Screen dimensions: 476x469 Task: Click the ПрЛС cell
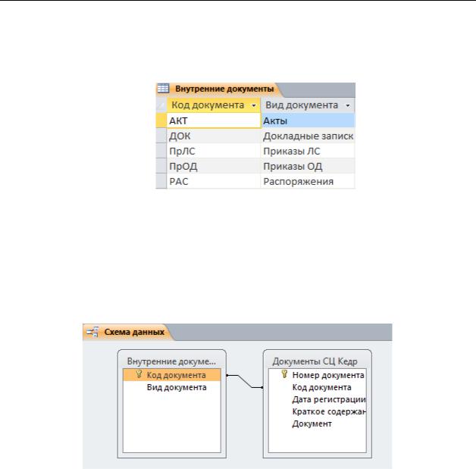214,151
